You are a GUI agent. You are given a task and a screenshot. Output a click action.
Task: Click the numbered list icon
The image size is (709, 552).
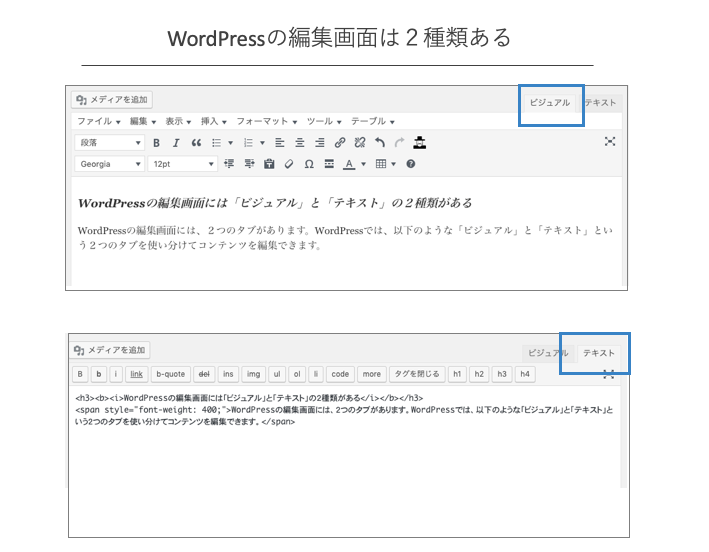248,143
